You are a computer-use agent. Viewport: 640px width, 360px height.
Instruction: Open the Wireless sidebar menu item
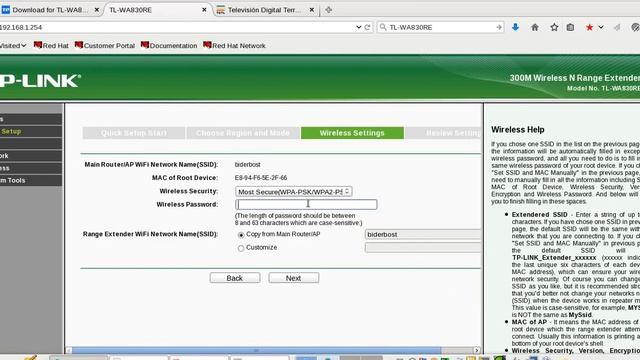coord(31,168)
